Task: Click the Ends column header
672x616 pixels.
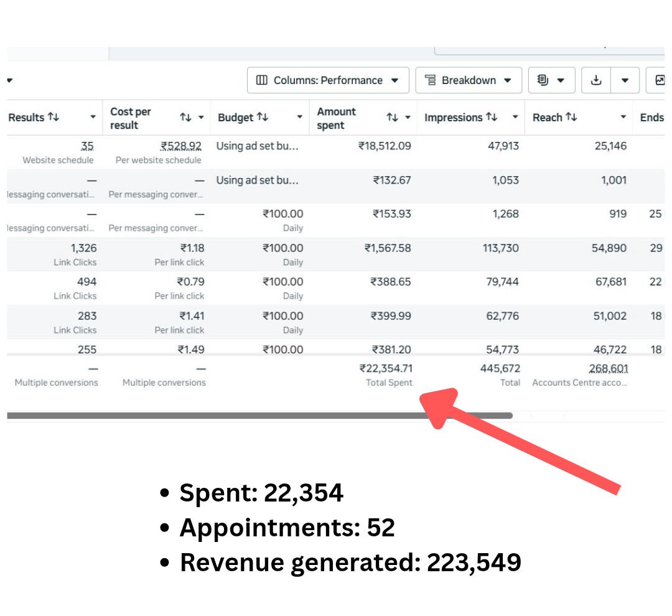Action: (x=651, y=118)
